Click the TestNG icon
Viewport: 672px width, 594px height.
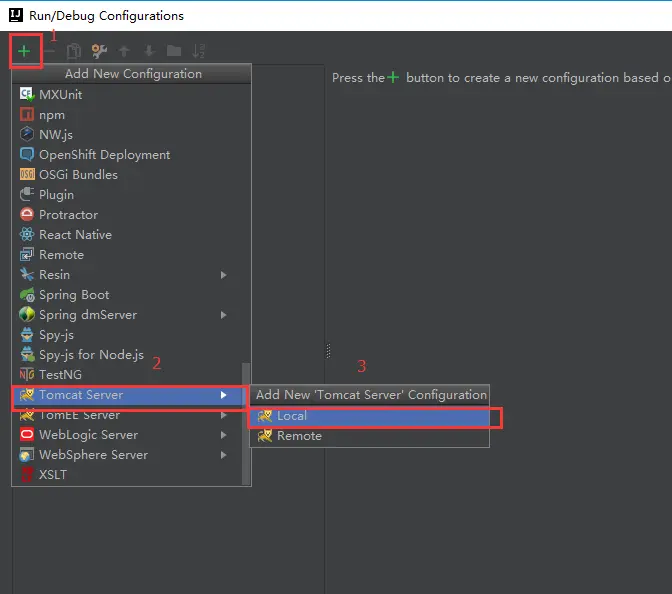pyautogui.click(x=27, y=375)
